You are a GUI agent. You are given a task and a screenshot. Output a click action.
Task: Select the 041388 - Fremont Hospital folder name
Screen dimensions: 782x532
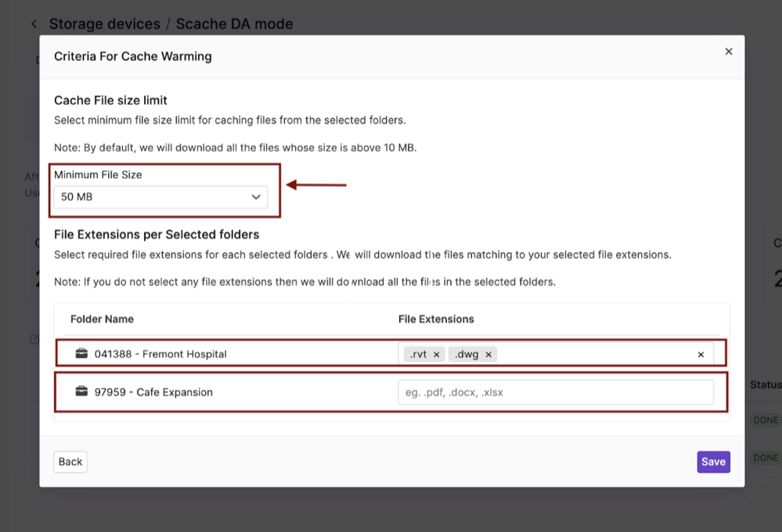coord(160,354)
